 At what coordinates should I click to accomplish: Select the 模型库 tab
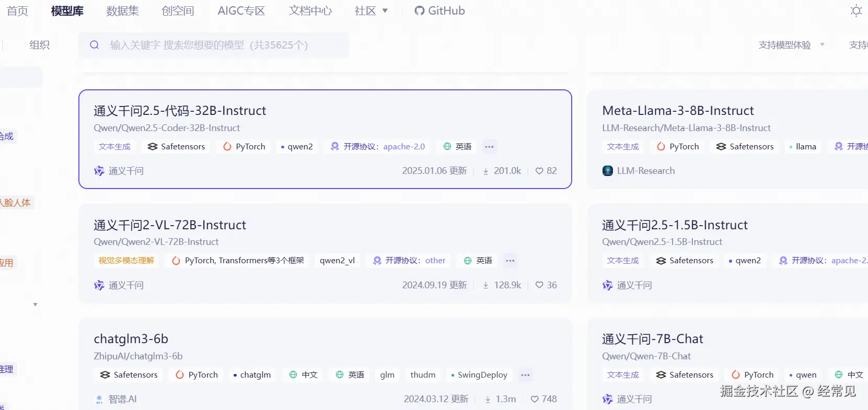[x=67, y=10]
